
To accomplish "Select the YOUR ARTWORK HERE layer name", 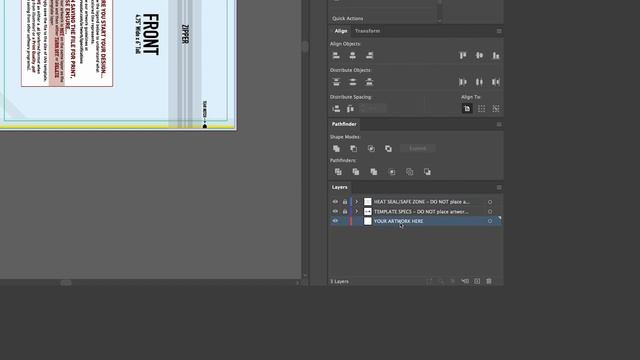I will point(398,221).
